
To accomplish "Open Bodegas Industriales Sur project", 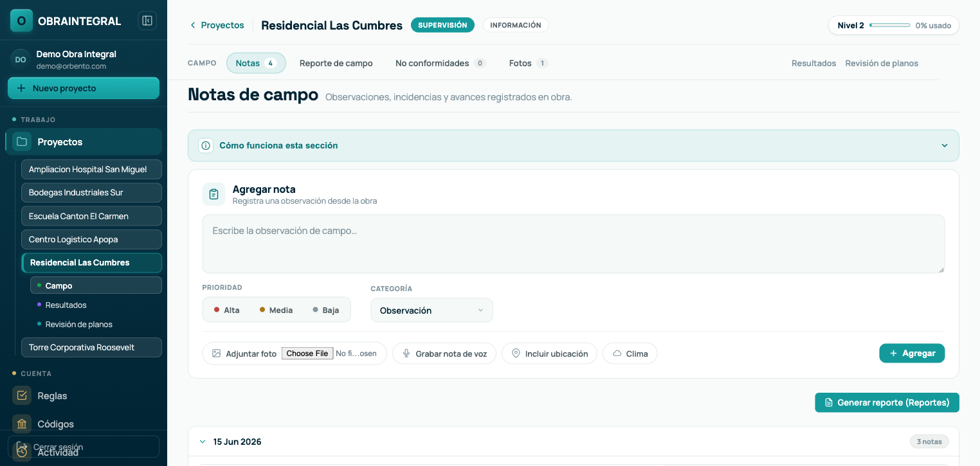I will [91, 192].
